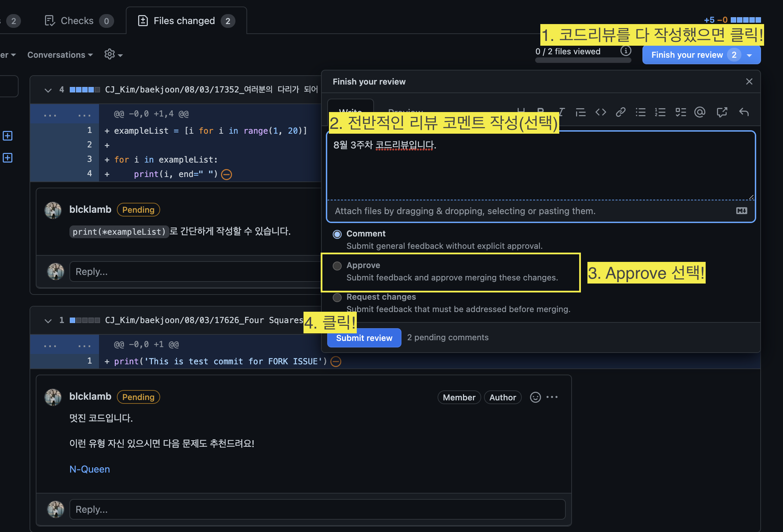This screenshot has width=783, height=532.
Task: Click the cross-reference issue icon
Action: click(x=722, y=112)
